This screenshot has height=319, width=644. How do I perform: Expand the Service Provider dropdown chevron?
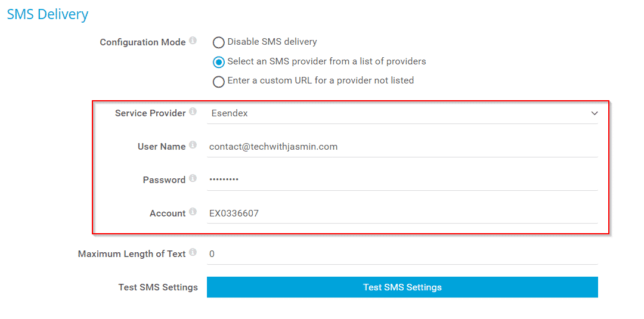(594, 113)
